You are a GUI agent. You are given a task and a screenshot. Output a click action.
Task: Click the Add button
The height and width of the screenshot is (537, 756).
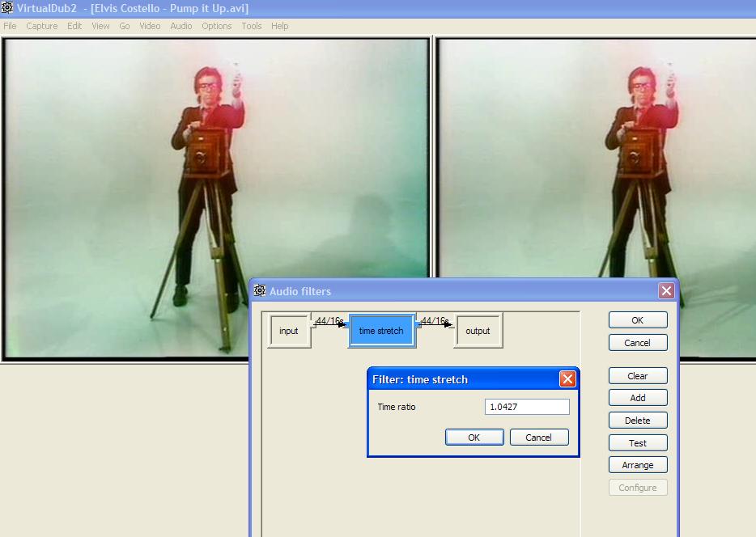pyautogui.click(x=638, y=398)
